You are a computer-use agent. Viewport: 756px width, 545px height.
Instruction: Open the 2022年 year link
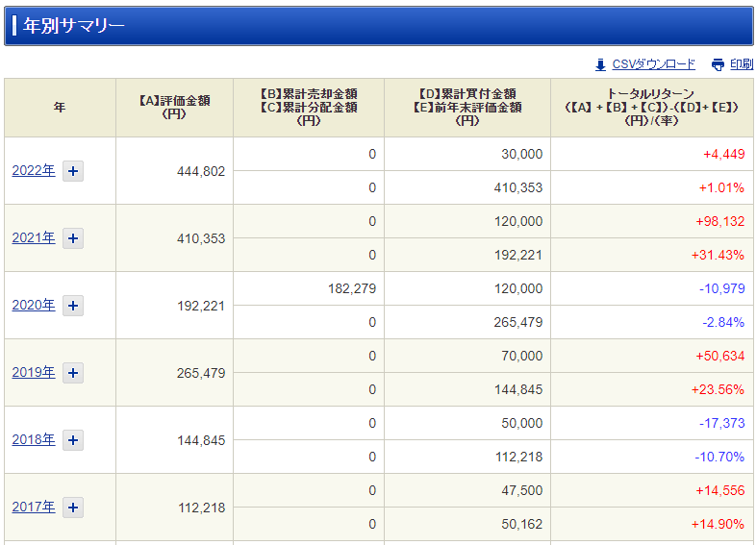coord(34,170)
